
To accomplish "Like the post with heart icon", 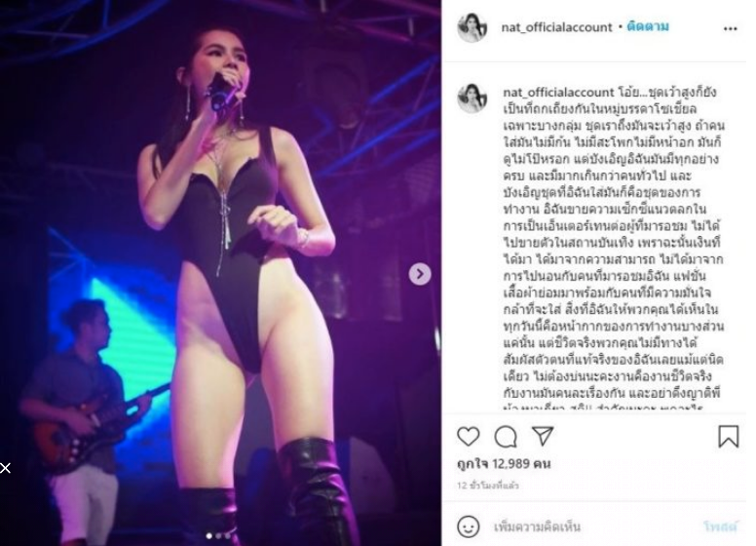I will click(469, 437).
